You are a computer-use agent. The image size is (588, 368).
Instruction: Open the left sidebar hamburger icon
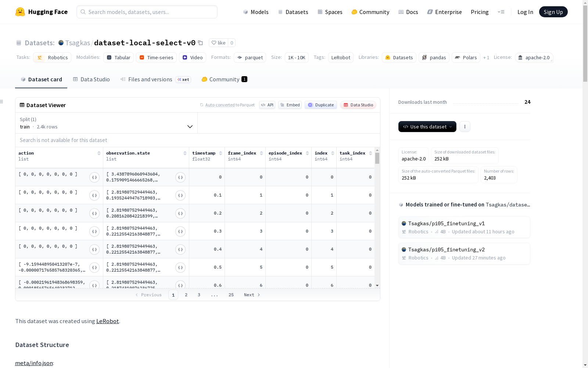click(2, 102)
